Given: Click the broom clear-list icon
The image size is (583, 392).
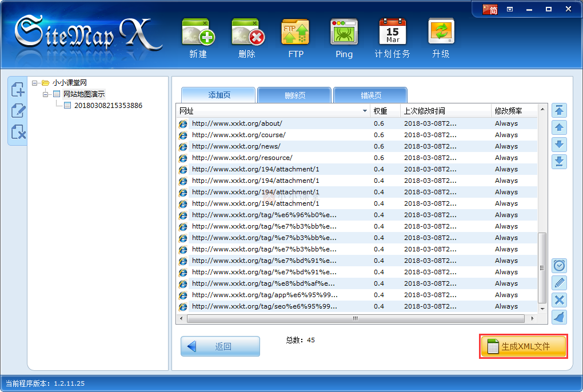Looking at the screenshot, I should click(559, 317).
